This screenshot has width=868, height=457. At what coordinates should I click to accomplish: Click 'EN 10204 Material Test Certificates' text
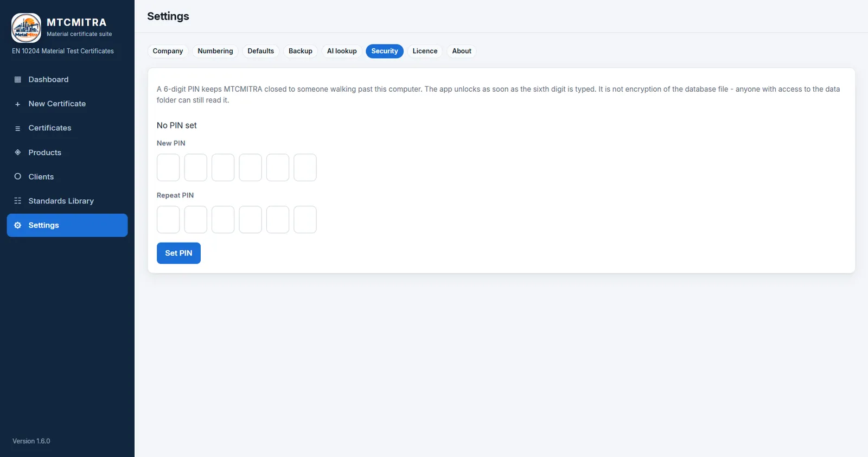point(63,51)
